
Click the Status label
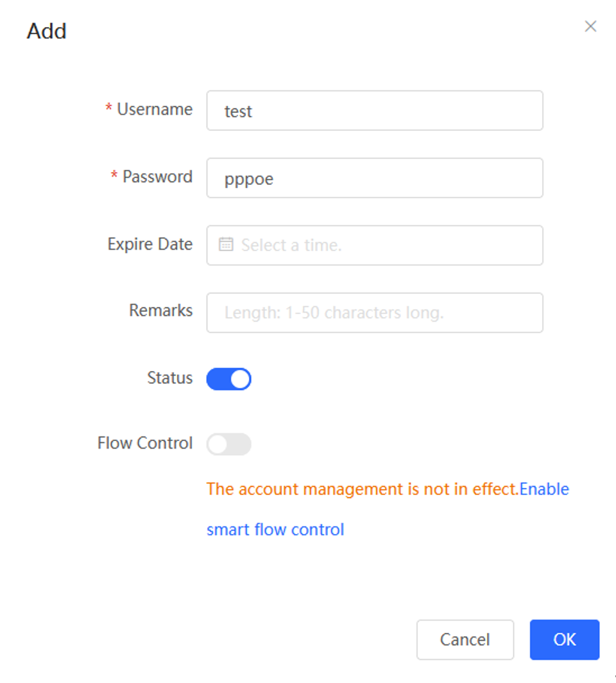tap(170, 378)
